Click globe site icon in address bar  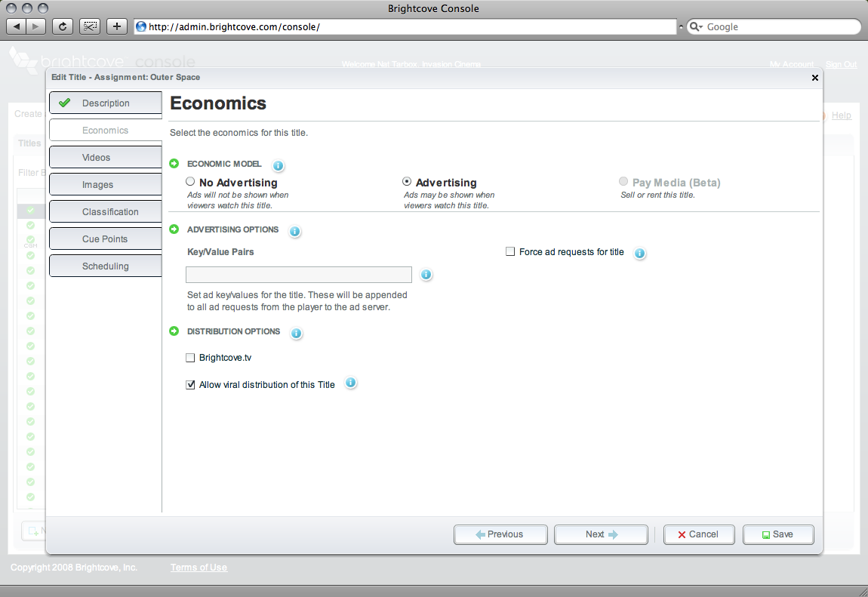point(141,26)
